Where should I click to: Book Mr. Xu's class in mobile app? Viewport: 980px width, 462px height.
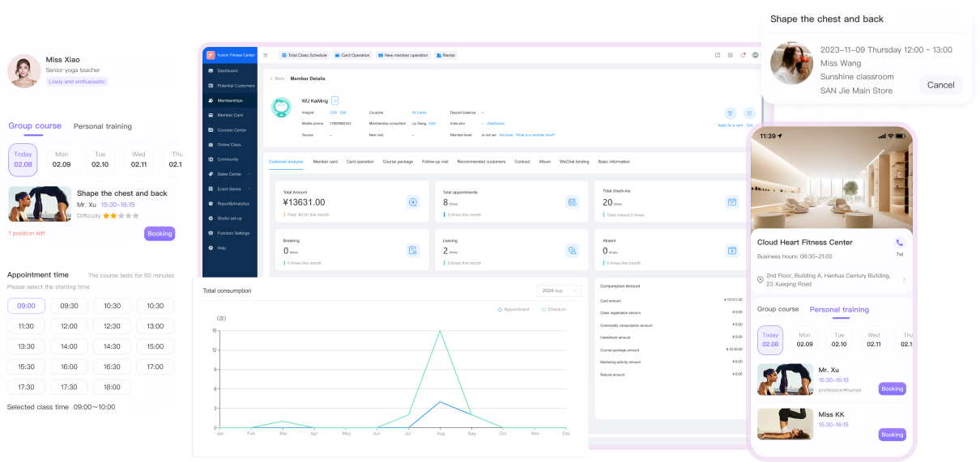(x=892, y=388)
